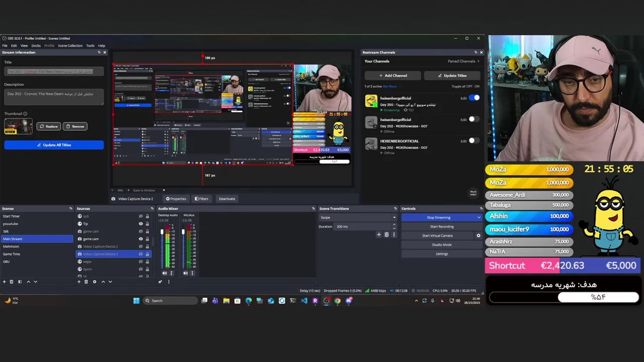The height and width of the screenshot is (362, 644).
Task: Show the Spinn source via eye icon
Action: click(x=141, y=269)
